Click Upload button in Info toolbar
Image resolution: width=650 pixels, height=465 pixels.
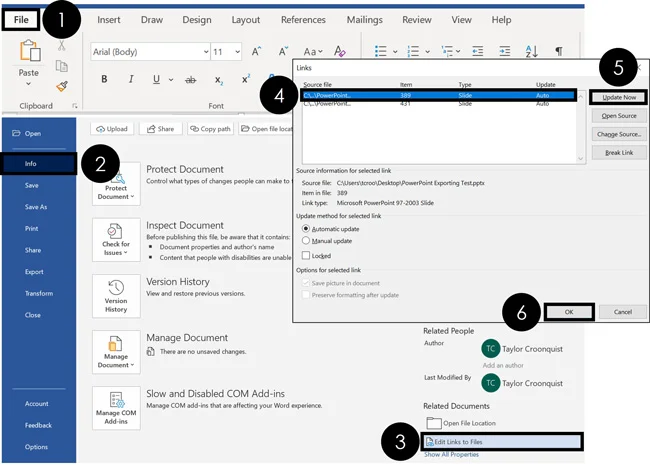pos(112,129)
